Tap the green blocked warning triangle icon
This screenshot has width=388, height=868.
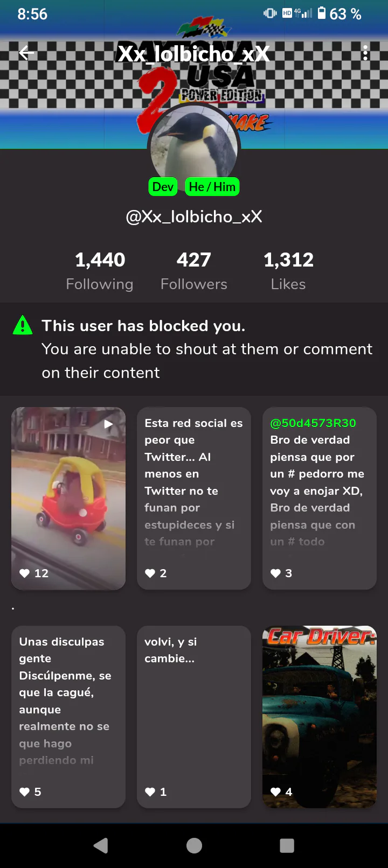23,325
